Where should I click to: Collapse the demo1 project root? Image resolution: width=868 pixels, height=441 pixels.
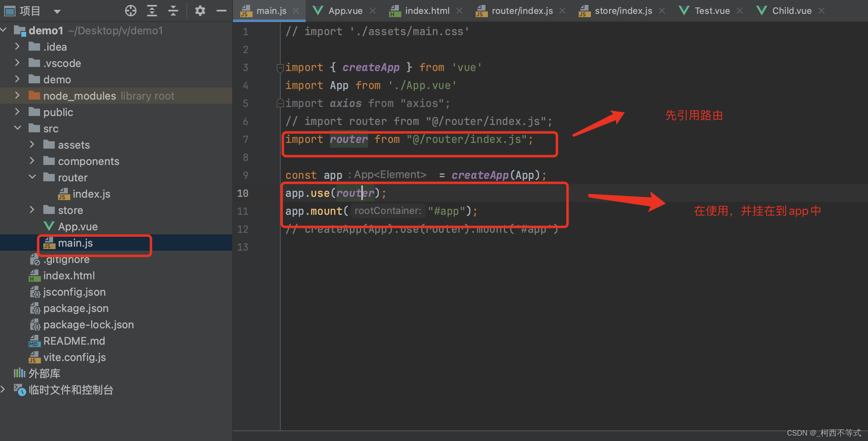coord(4,30)
